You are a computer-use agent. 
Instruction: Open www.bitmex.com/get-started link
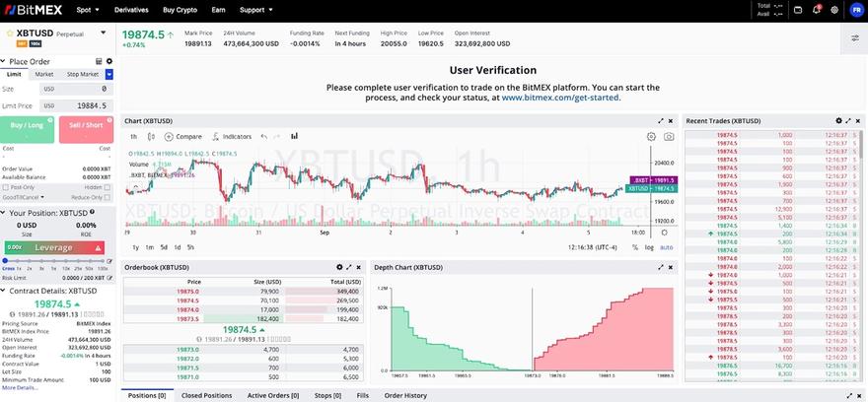pos(560,98)
